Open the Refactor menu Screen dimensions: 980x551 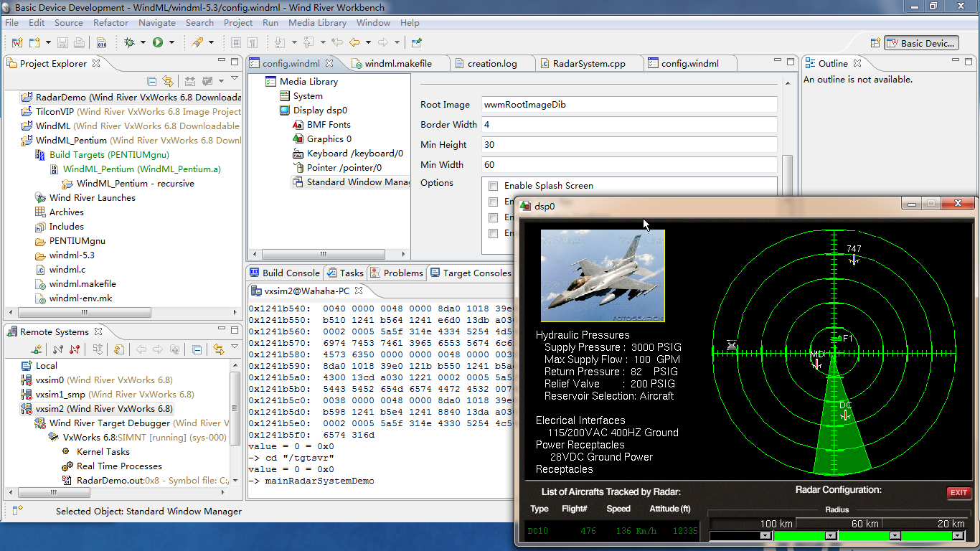[x=110, y=22]
